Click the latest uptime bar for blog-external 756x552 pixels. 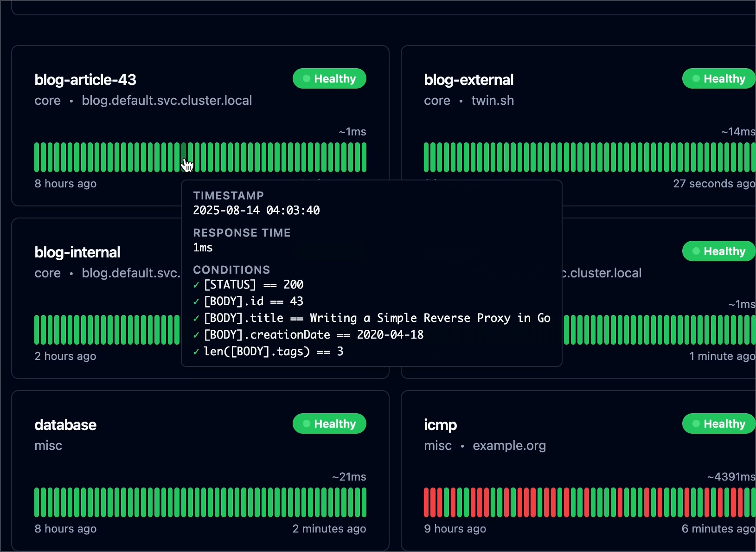pos(751,157)
